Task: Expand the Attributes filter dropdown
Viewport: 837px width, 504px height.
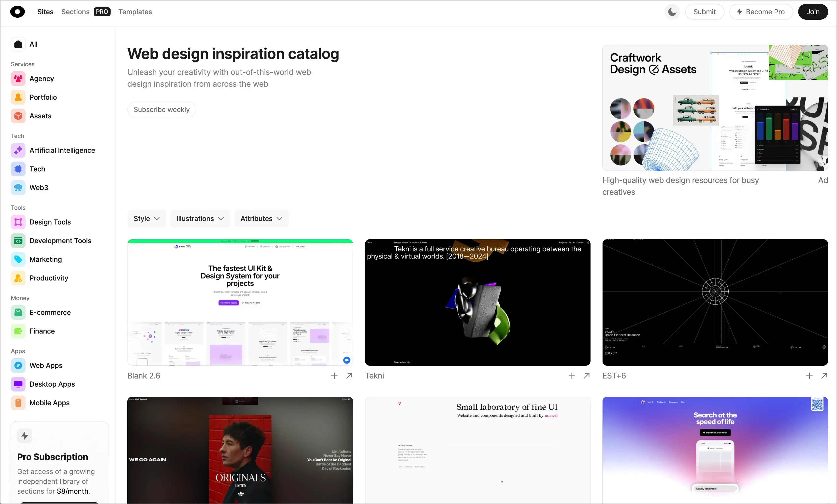Action: click(261, 218)
